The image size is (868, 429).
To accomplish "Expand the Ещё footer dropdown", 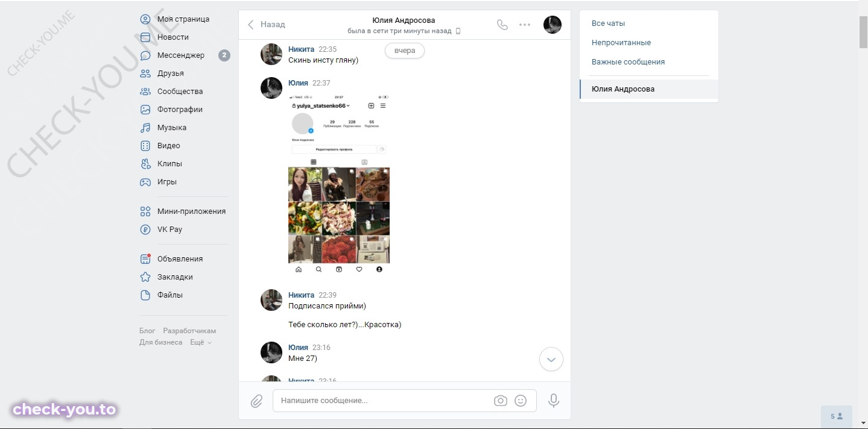I will [201, 342].
